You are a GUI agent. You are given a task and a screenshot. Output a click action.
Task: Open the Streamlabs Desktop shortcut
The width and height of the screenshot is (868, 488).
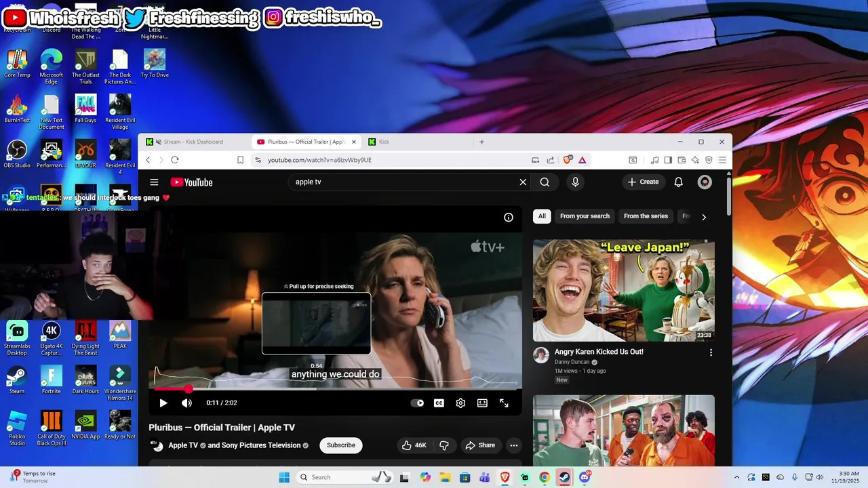pyautogui.click(x=17, y=338)
